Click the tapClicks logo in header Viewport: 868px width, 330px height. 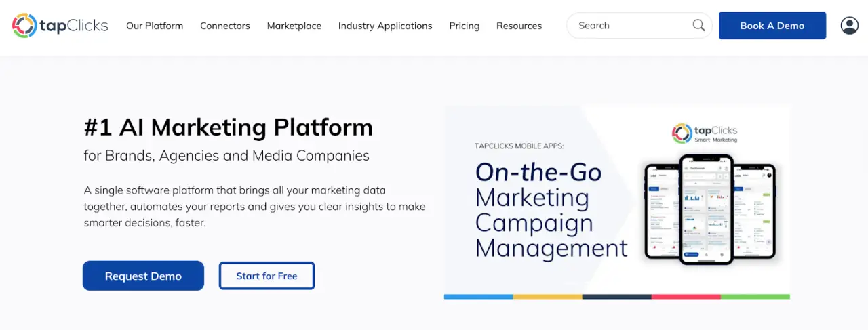pyautogui.click(x=60, y=26)
